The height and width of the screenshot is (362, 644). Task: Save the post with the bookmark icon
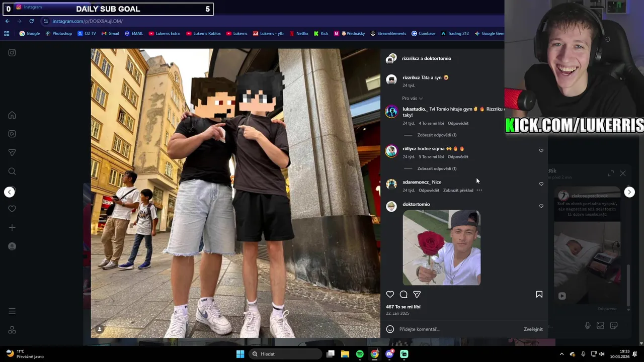coord(539,295)
